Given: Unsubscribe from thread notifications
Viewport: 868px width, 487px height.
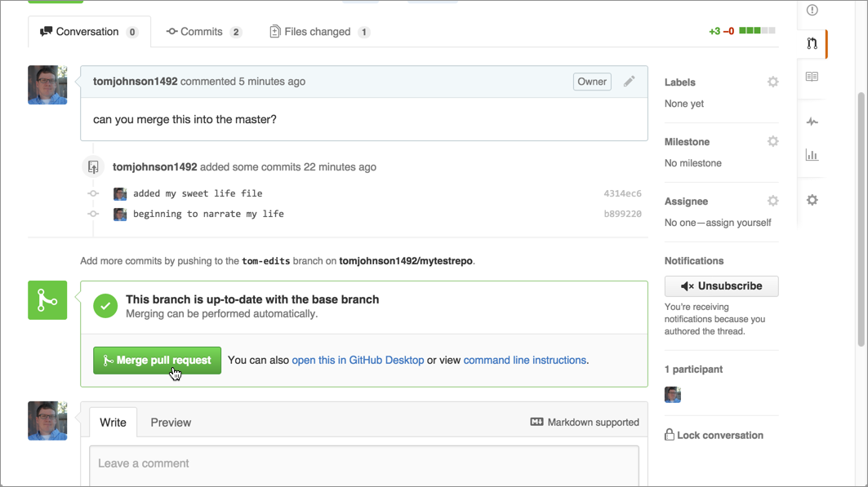Looking at the screenshot, I should (721, 286).
